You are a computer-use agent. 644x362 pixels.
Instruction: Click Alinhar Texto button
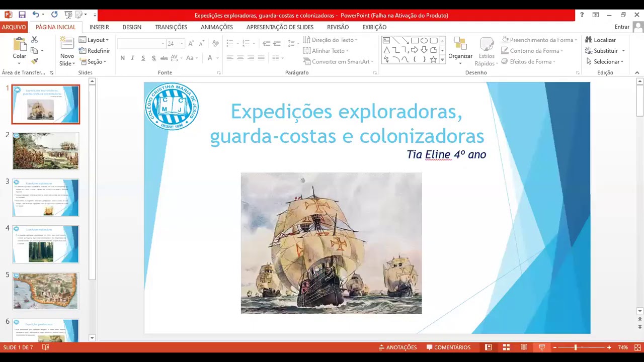point(326,51)
